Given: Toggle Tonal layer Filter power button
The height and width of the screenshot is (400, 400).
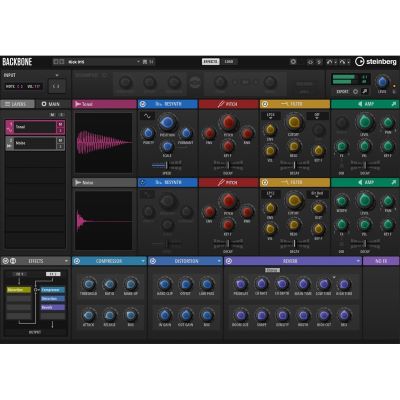Looking at the screenshot, I should (265, 104).
